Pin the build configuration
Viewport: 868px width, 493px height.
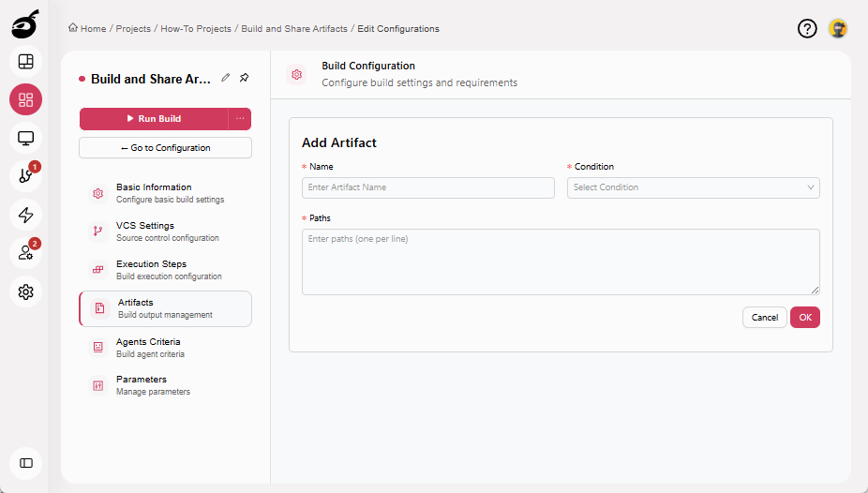pos(244,78)
